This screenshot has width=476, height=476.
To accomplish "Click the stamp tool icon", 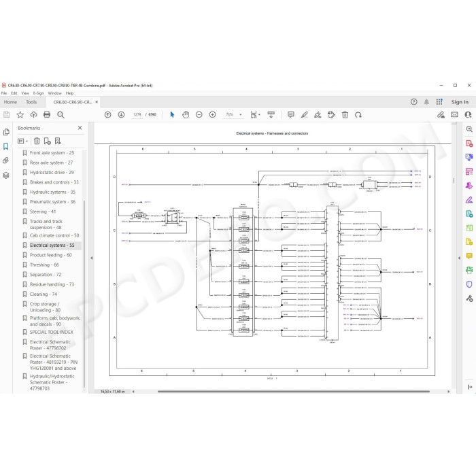I will click(x=331, y=115).
